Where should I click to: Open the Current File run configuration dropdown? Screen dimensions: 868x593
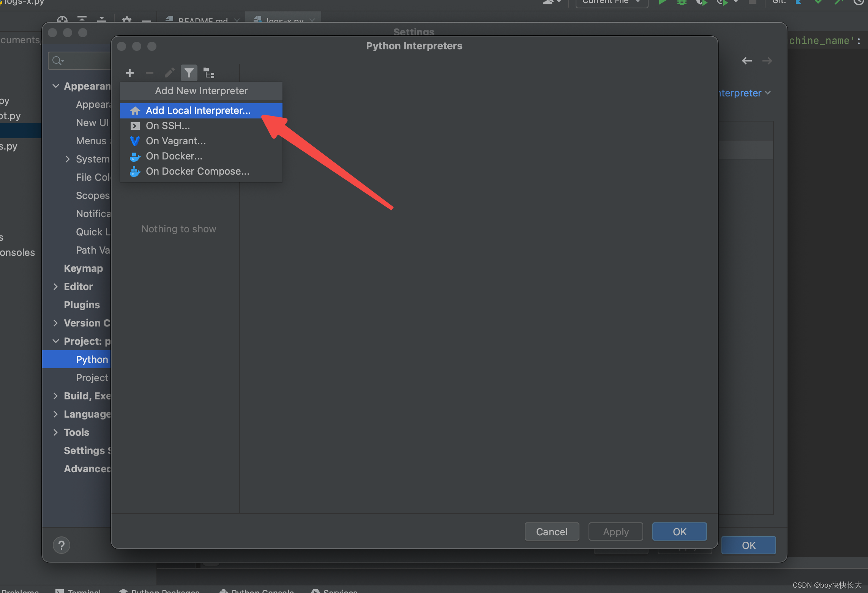pyautogui.click(x=612, y=2)
